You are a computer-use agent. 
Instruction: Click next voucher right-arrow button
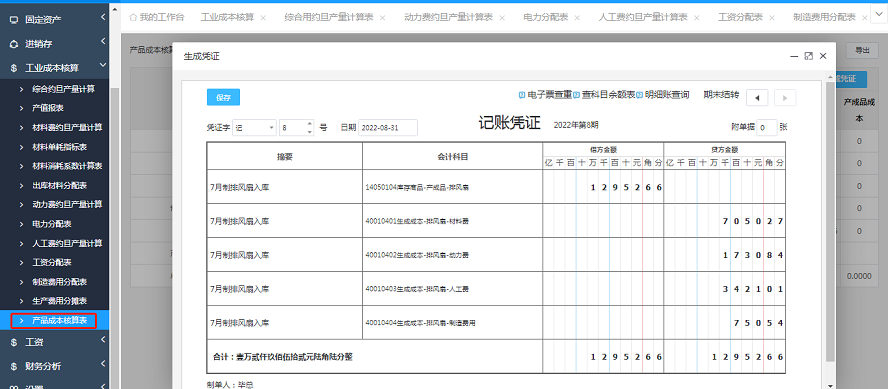tap(785, 98)
